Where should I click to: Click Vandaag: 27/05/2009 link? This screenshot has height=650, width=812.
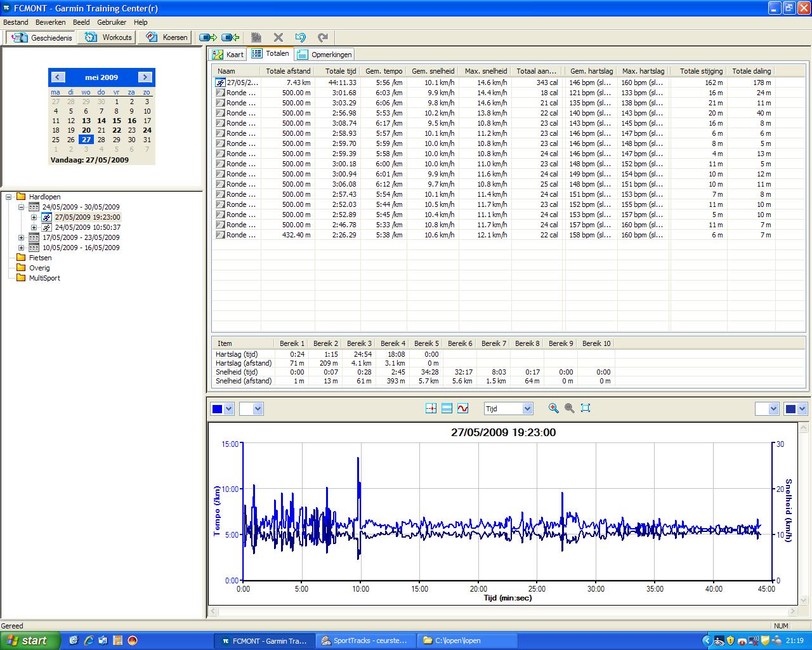(x=89, y=160)
